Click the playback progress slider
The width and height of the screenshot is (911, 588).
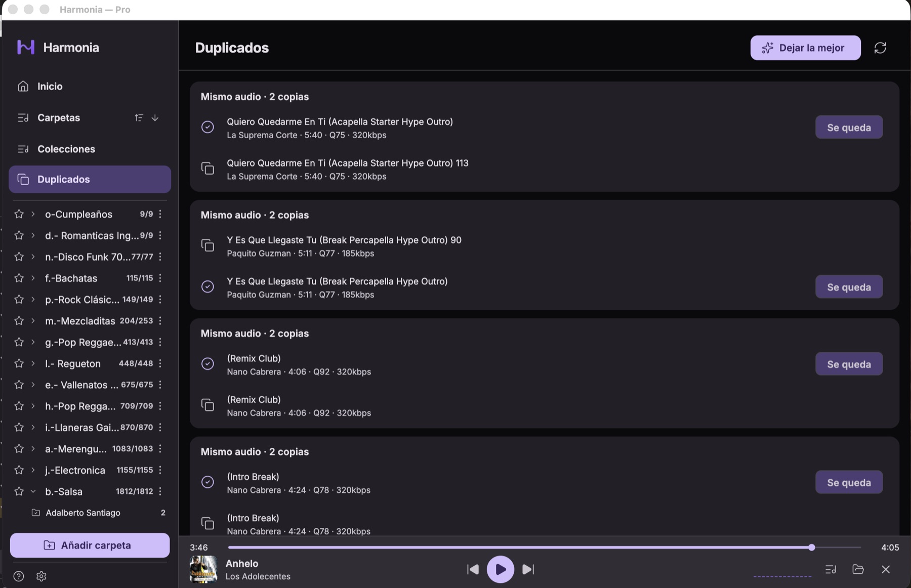click(544, 548)
